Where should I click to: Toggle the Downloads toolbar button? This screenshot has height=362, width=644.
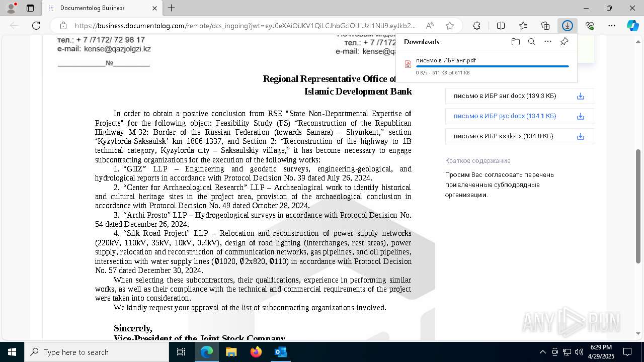(x=568, y=26)
